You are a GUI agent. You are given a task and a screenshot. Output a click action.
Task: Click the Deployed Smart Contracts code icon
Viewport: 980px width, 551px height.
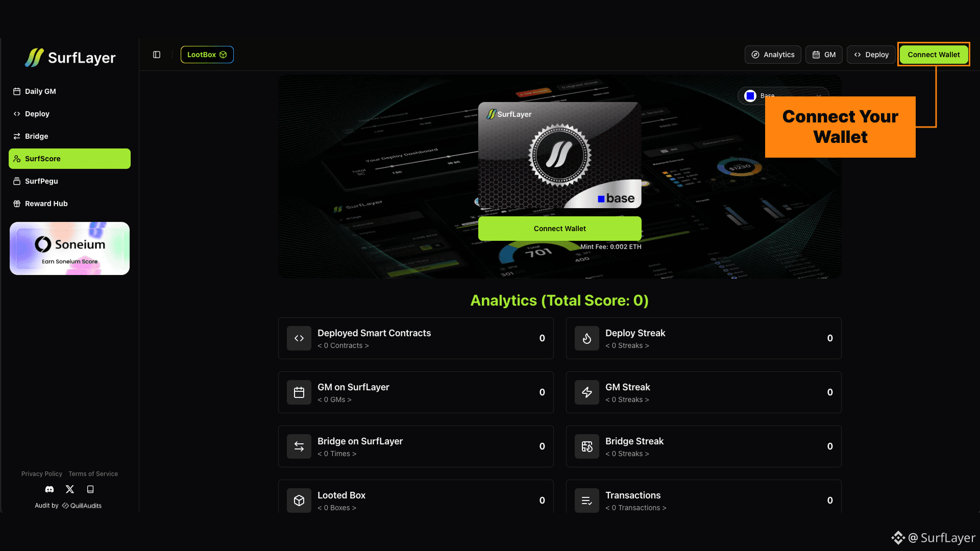pyautogui.click(x=299, y=338)
